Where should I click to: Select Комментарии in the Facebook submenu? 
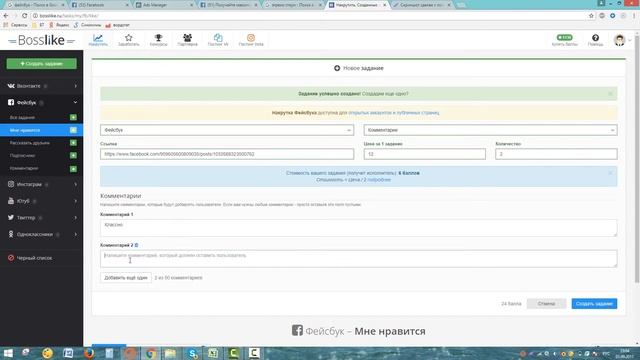[x=24, y=169]
